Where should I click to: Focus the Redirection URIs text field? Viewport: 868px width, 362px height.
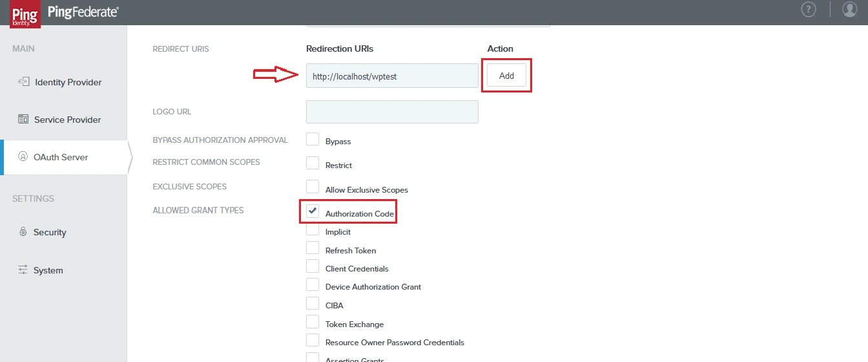point(392,76)
